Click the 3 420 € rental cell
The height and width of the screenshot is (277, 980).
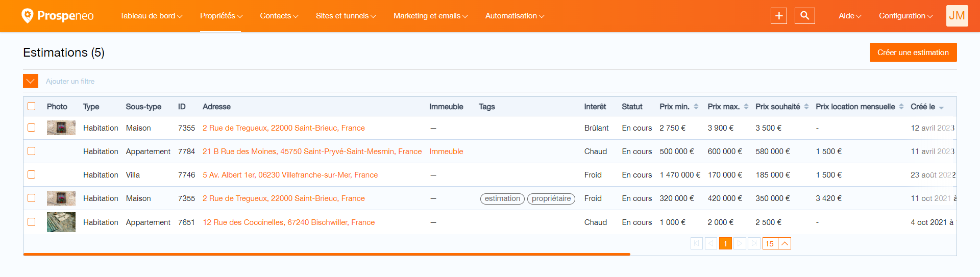click(828, 198)
